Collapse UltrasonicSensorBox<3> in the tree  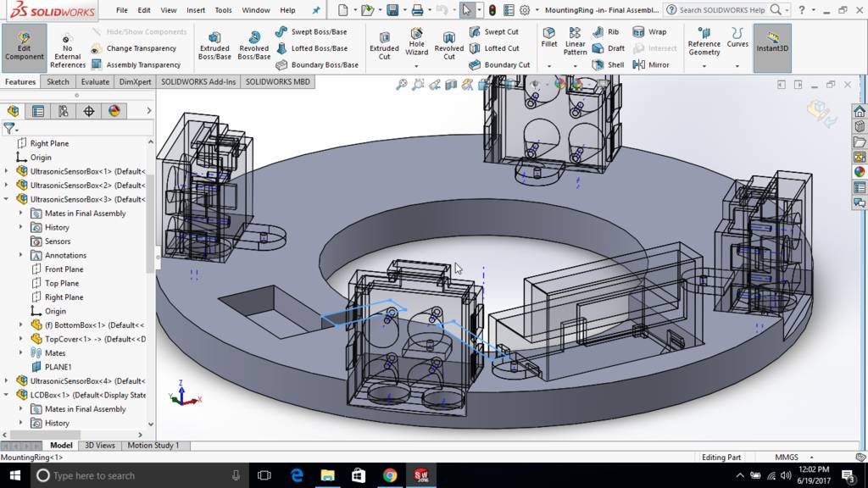[7, 198]
